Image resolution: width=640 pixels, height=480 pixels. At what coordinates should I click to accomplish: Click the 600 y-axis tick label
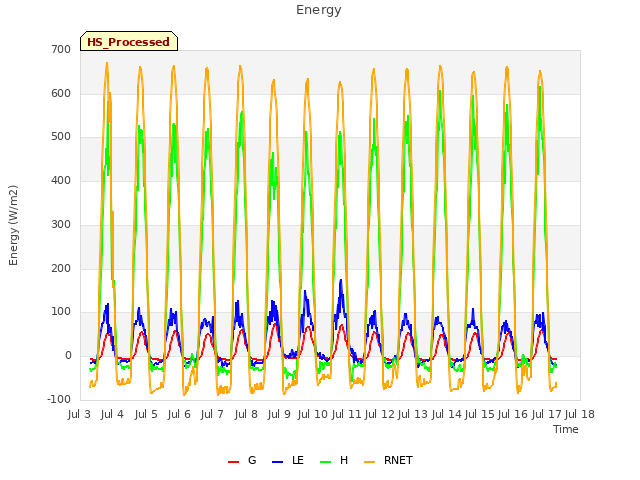[61, 93]
